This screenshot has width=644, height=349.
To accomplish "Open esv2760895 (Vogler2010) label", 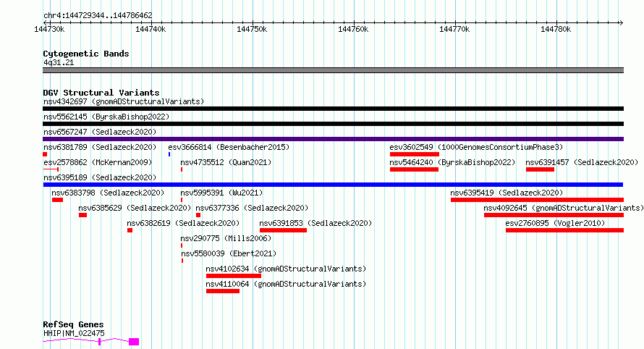I will (555, 223).
